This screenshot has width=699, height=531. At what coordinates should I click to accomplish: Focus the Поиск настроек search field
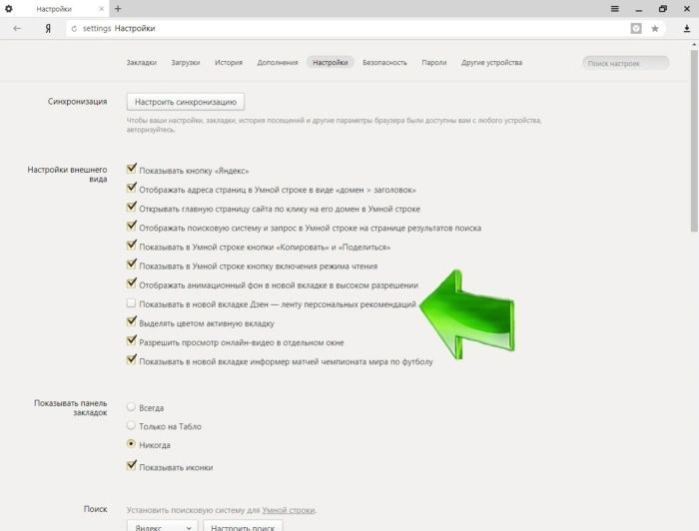625,63
